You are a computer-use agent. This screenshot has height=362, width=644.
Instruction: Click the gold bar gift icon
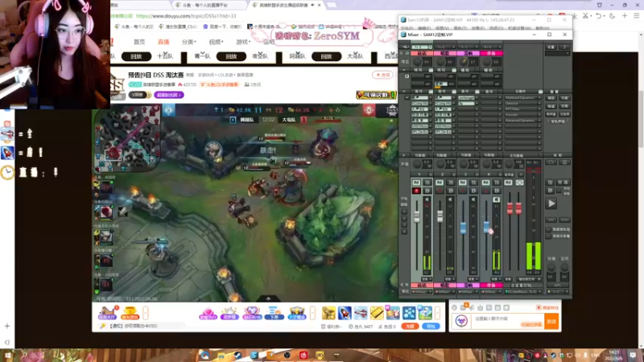click(x=377, y=313)
